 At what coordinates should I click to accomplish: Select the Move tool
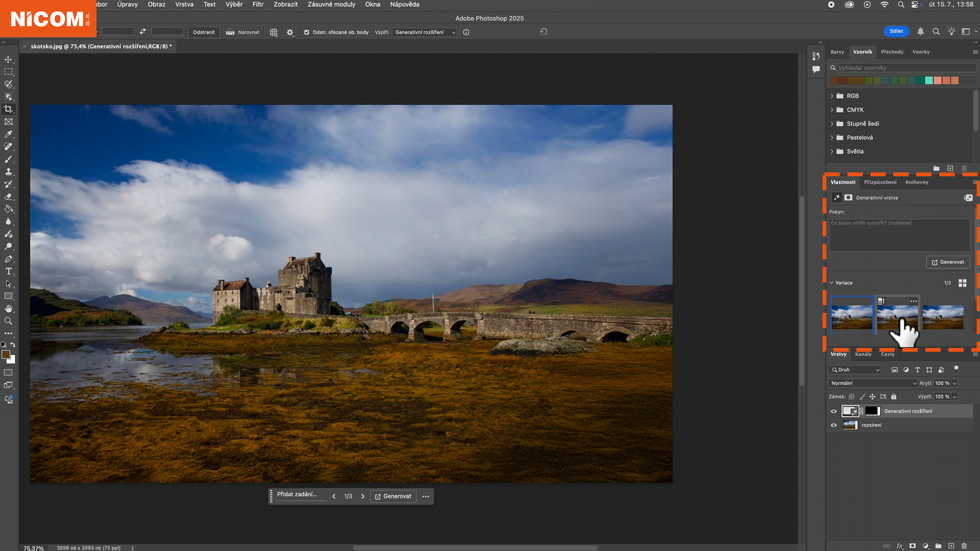click(8, 59)
